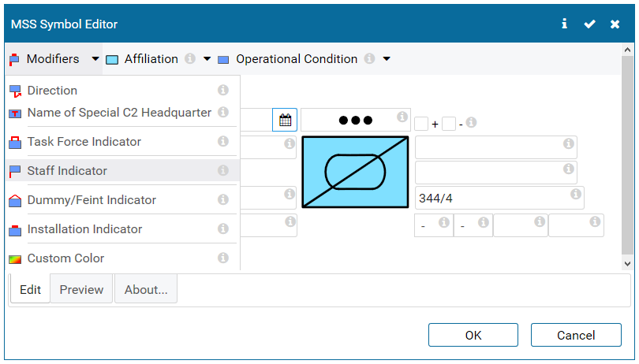The height and width of the screenshot is (364, 639).
Task: Open the Modifiers dropdown menu
Action: pyautogui.click(x=54, y=59)
